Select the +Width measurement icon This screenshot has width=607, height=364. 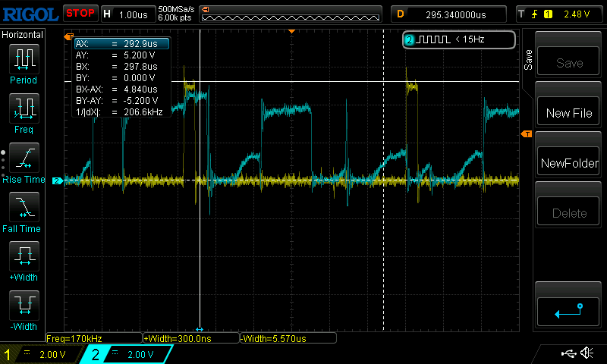point(24,256)
